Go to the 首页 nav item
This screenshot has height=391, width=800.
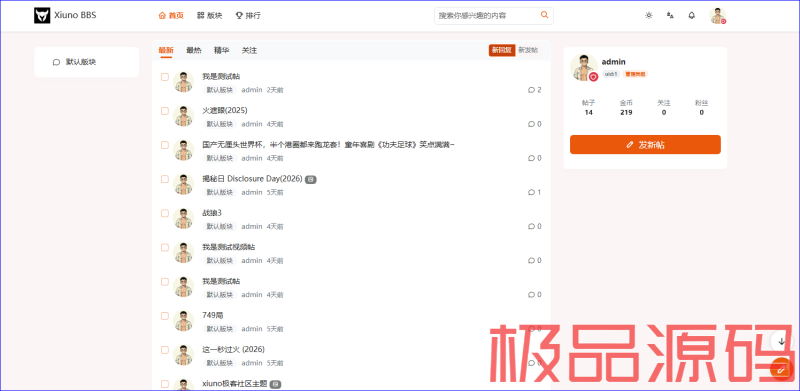(x=171, y=15)
